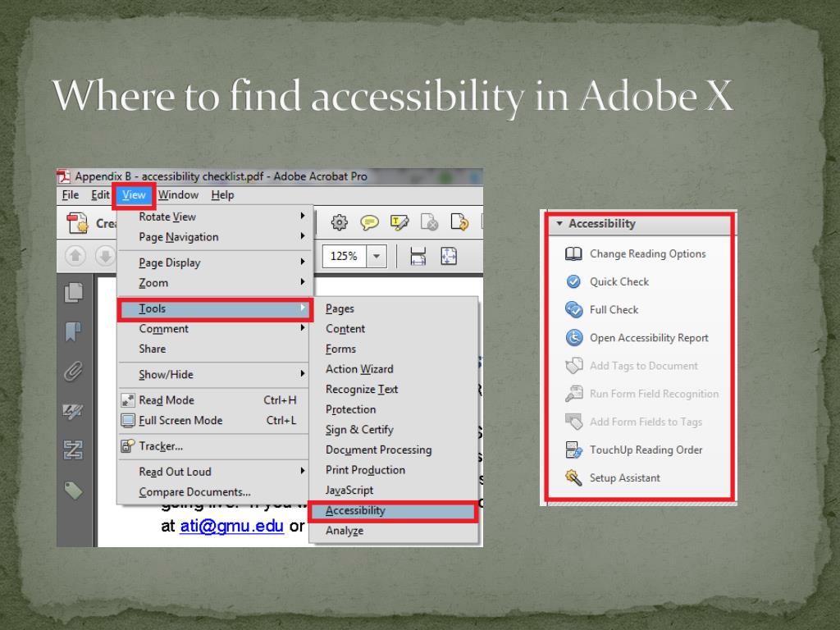The width and height of the screenshot is (840, 630).
Task: Click the TouchUp Reading Order icon
Action: tap(573, 450)
